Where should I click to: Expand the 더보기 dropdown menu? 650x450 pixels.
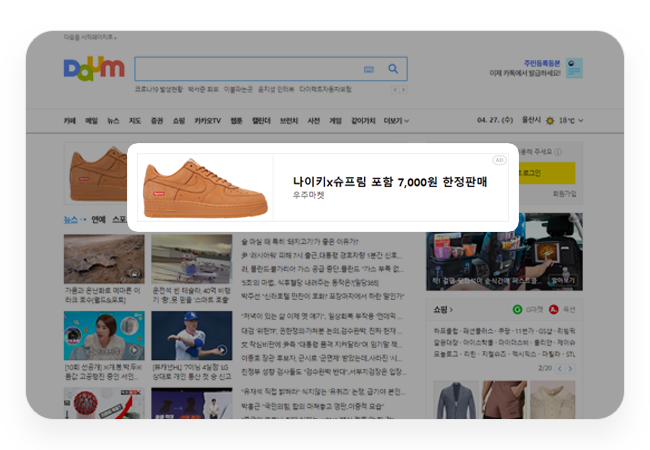pos(396,121)
